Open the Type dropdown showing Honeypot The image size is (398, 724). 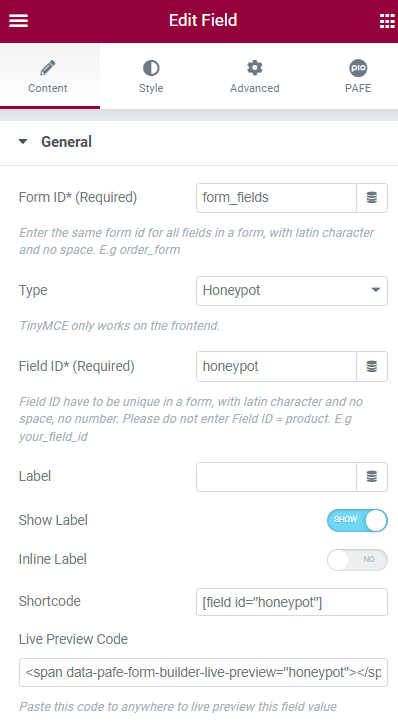(x=292, y=291)
